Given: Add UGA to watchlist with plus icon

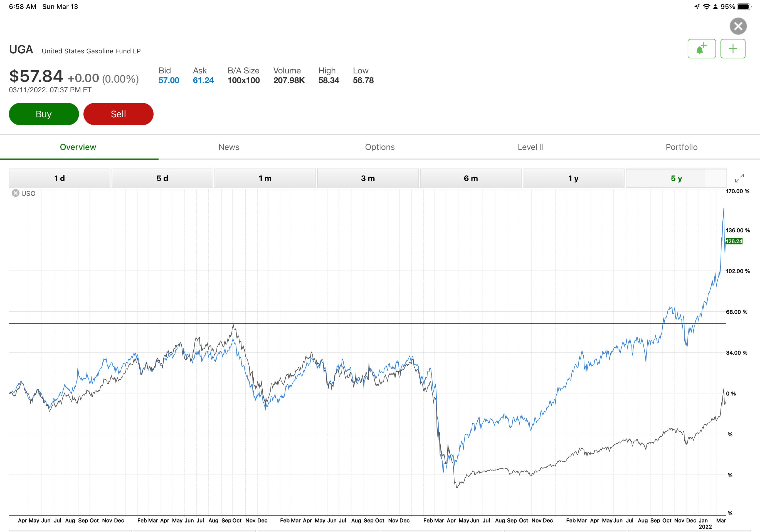Looking at the screenshot, I should [733, 49].
